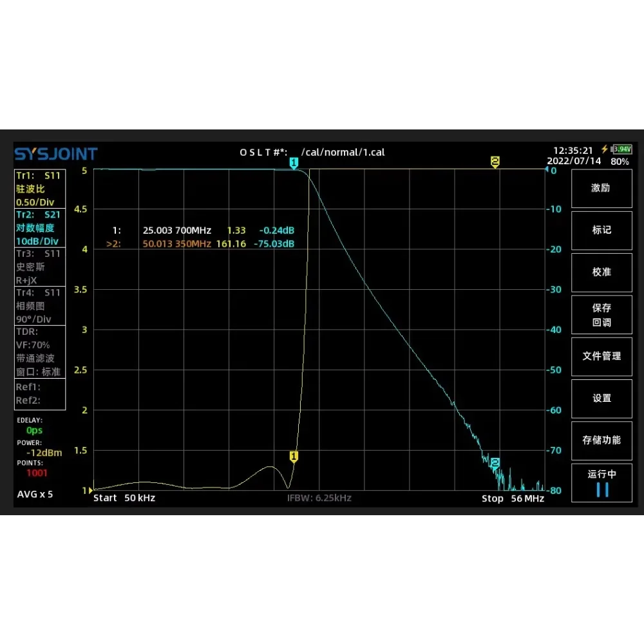Image resolution: width=644 pixels, height=644 pixels.
Task: Click the VF:70% velocity factor value
Action: pos(32,345)
